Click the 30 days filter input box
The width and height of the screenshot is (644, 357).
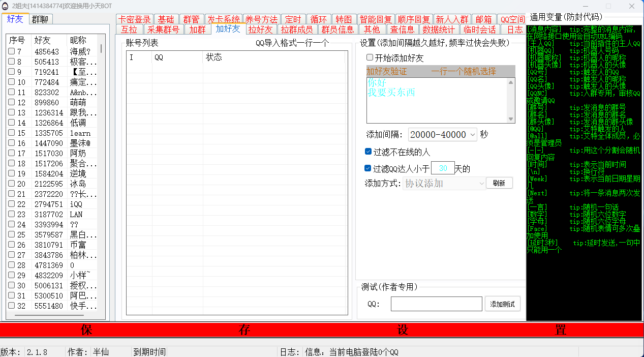[x=443, y=168]
